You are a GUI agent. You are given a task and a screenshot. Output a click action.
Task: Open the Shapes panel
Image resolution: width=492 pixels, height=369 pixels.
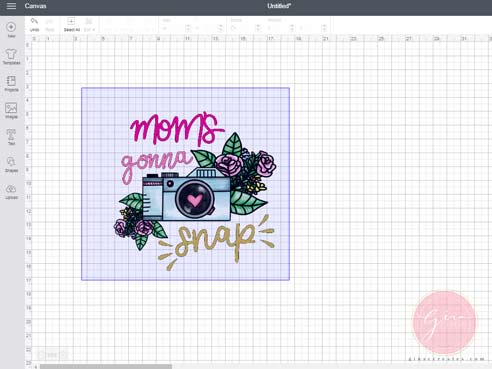[x=11, y=164]
